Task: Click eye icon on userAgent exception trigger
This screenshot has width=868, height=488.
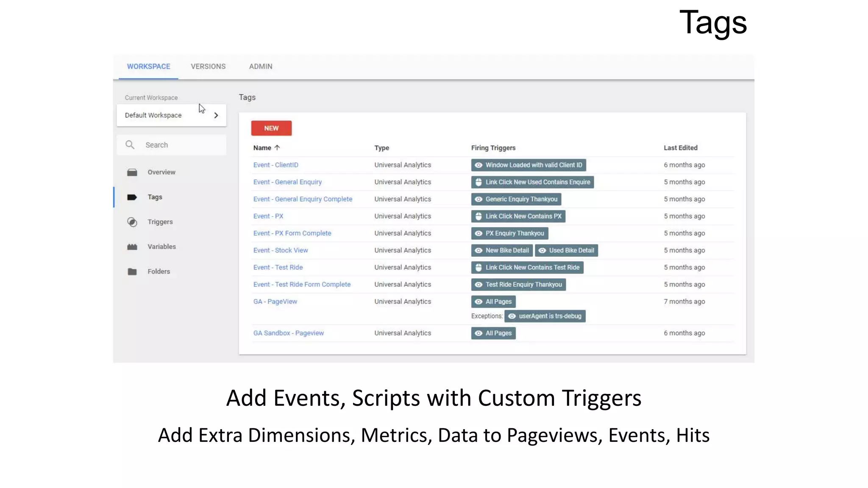Action: coord(512,316)
